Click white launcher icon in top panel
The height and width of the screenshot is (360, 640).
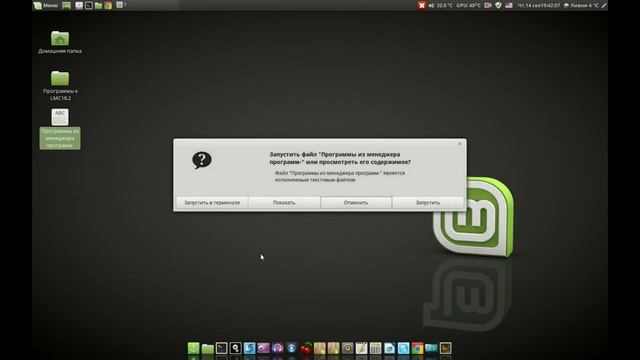click(x=79, y=5)
